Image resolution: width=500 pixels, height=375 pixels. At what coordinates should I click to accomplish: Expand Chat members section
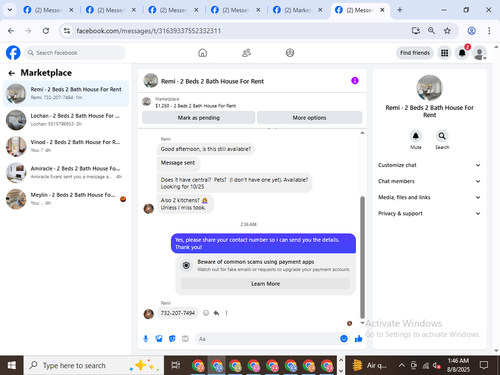429,181
